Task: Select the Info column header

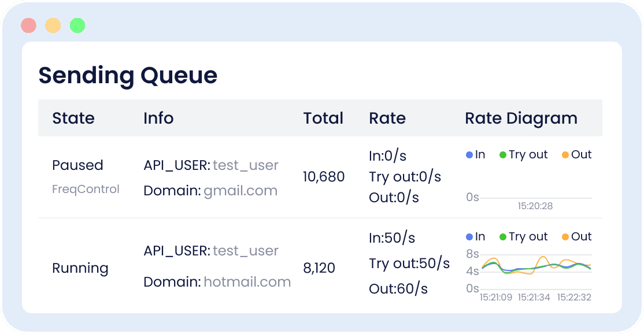Action: (x=158, y=118)
